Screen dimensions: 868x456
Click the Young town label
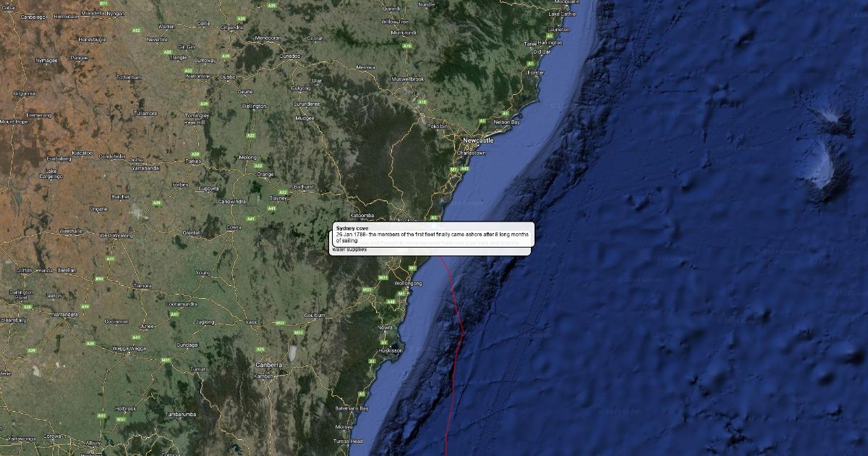(x=203, y=272)
